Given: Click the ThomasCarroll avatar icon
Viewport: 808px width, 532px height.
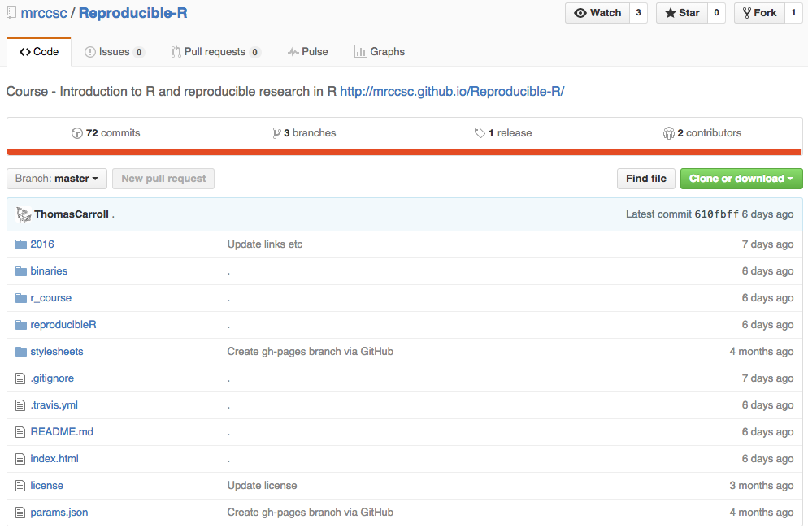Looking at the screenshot, I should pyautogui.click(x=24, y=214).
